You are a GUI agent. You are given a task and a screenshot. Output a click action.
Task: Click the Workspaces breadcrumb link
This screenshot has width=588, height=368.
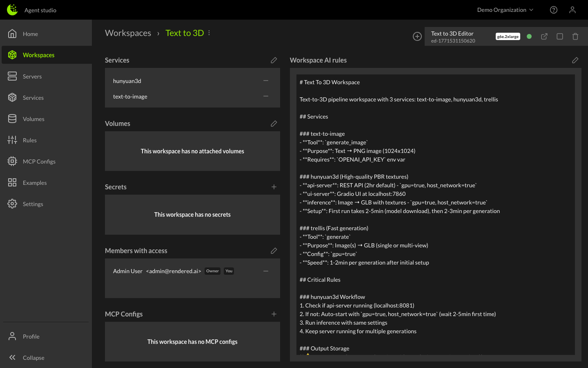[x=128, y=33]
